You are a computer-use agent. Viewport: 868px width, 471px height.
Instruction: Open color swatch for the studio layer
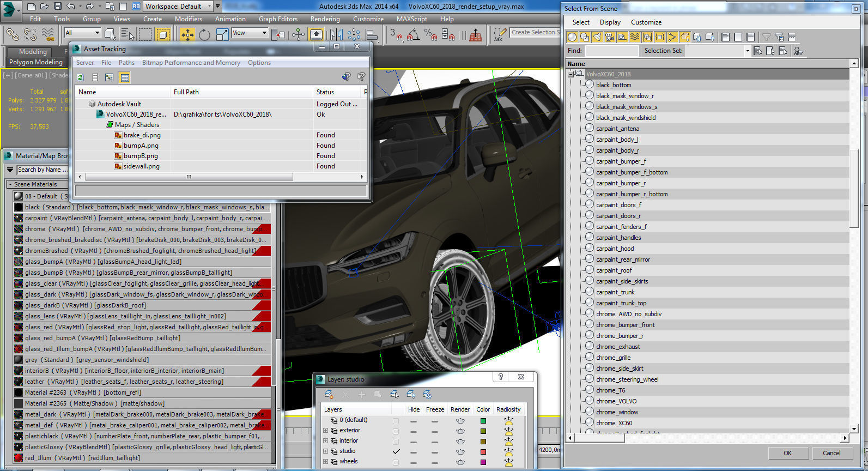(x=483, y=452)
